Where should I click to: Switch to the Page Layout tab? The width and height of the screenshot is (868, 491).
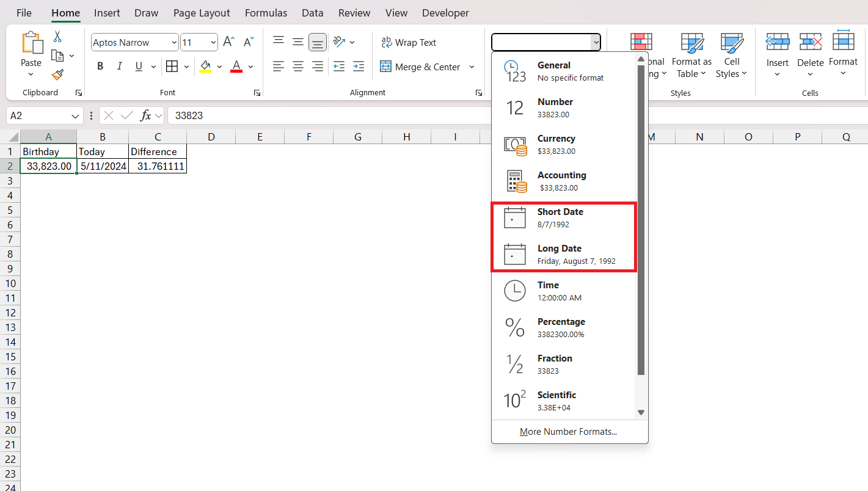click(x=202, y=13)
